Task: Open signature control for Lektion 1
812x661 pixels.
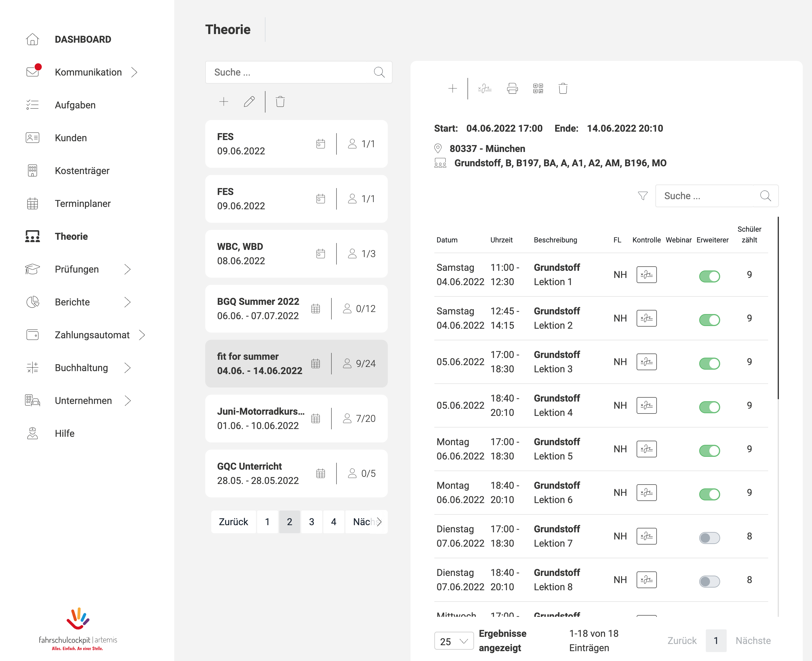Action: click(646, 275)
